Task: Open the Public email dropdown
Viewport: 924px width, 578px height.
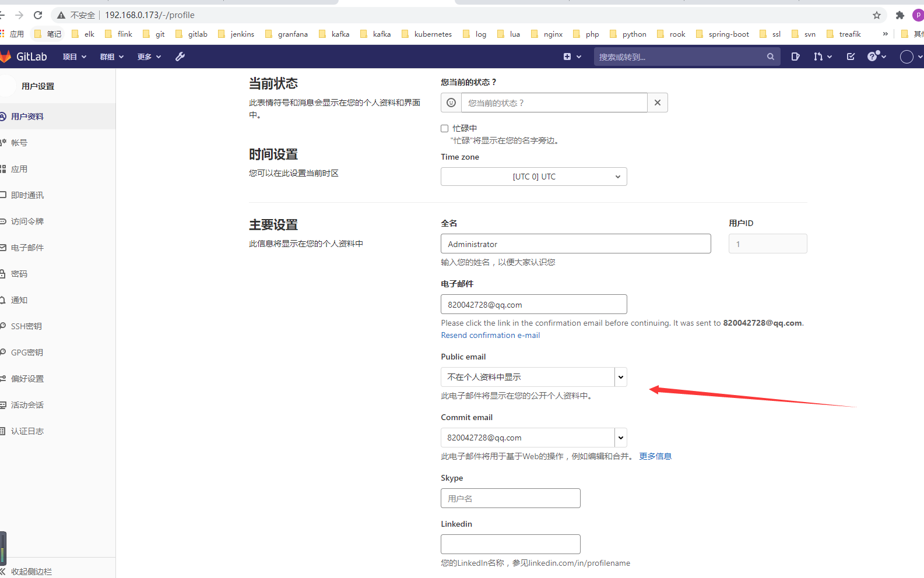Action: pyautogui.click(x=534, y=377)
